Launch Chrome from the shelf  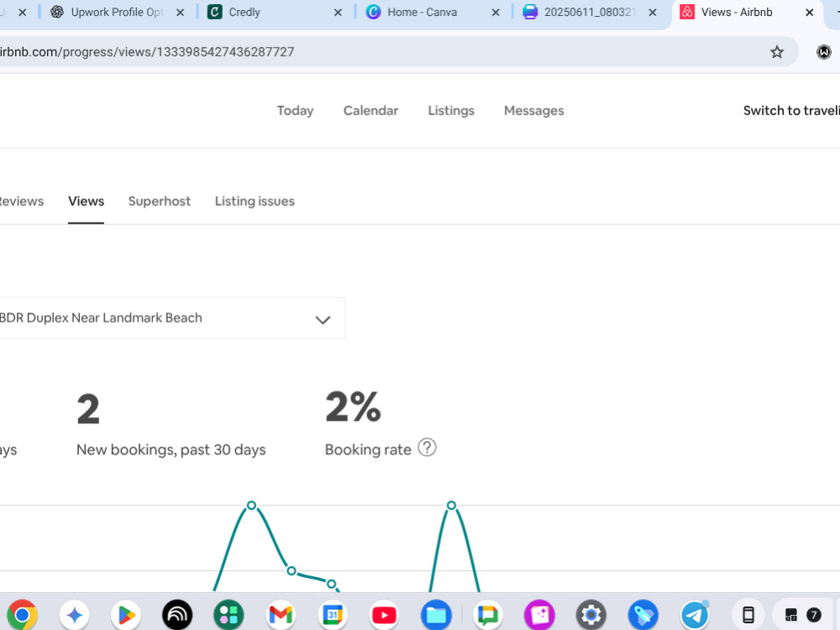[23, 615]
